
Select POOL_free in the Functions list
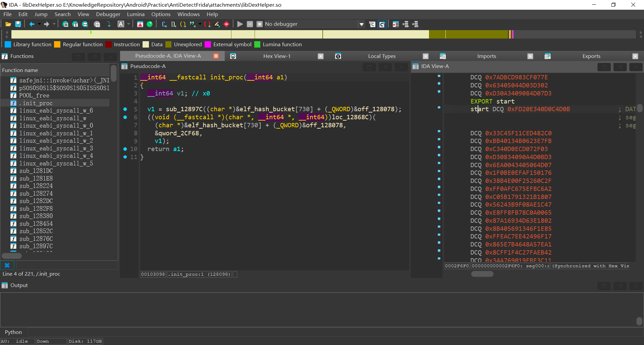pos(55,95)
